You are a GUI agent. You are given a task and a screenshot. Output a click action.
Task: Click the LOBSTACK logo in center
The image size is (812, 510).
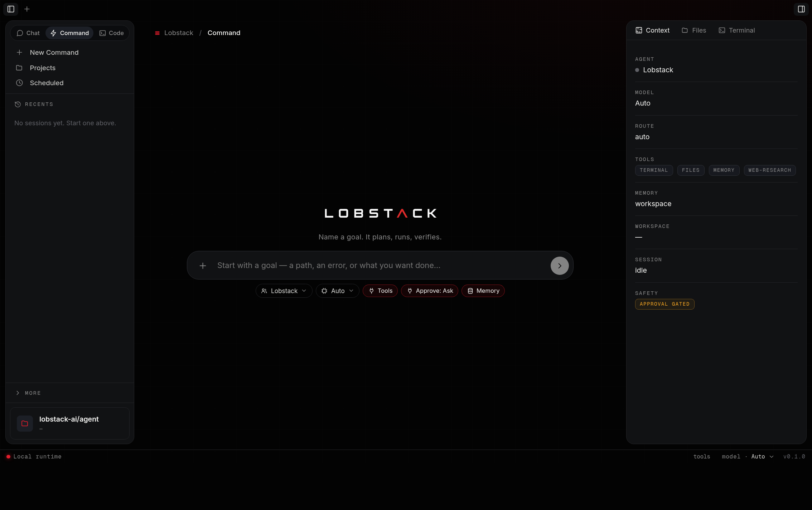click(380, 213)
